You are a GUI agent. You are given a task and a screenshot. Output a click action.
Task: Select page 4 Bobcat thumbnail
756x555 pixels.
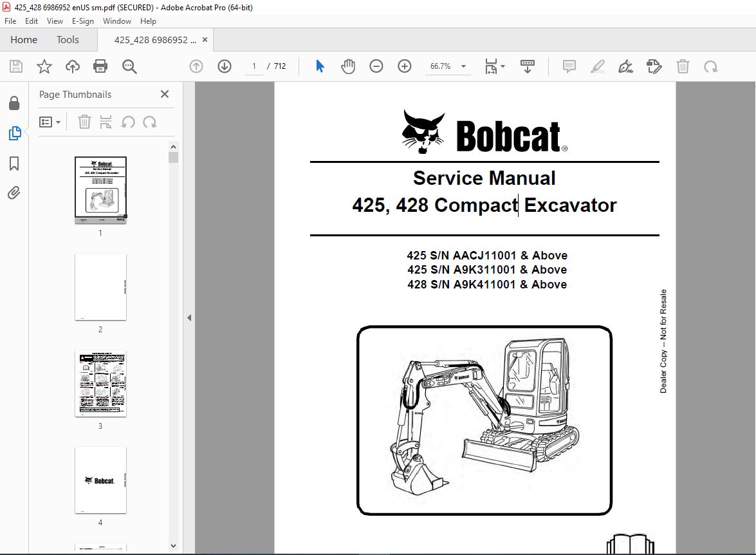click(x=101, y=480)
